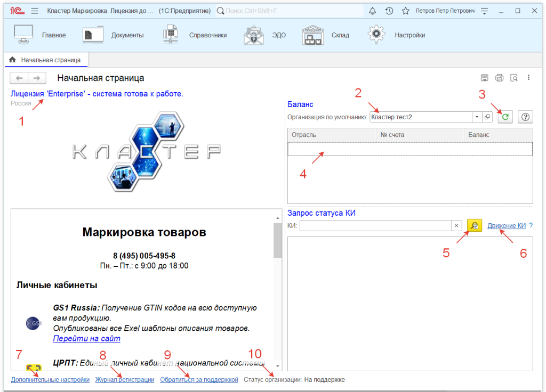Expand the Организация по умолчанию dropdown arrow
The height and width of the screenshot is (392, 546).
pos(477,117)
